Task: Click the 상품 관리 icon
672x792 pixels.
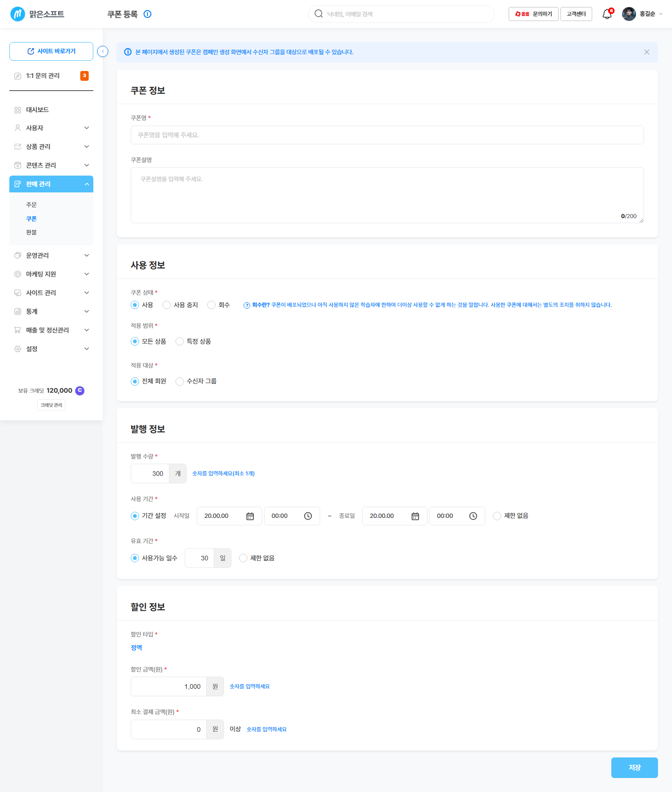Action: (18, 147)
